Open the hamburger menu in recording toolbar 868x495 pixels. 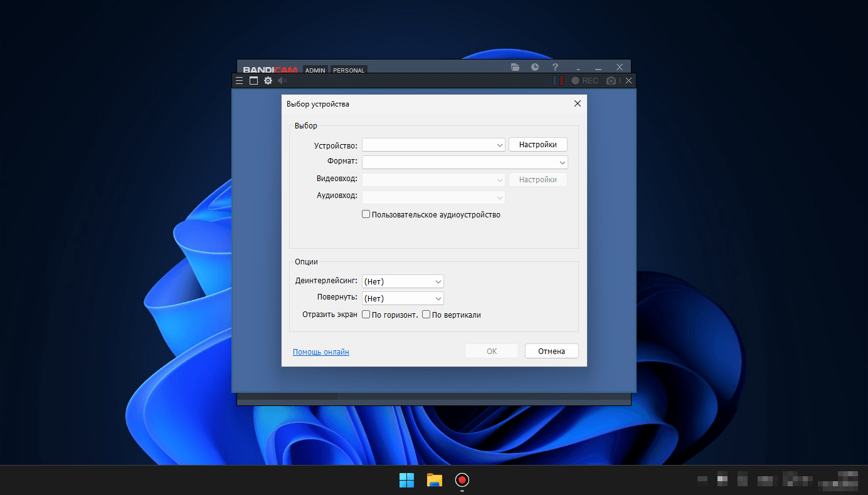[x=239, y=81]
